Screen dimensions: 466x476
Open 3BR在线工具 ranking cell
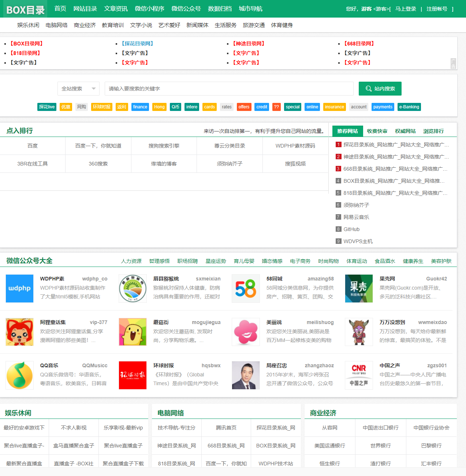[x=33, y=164]
